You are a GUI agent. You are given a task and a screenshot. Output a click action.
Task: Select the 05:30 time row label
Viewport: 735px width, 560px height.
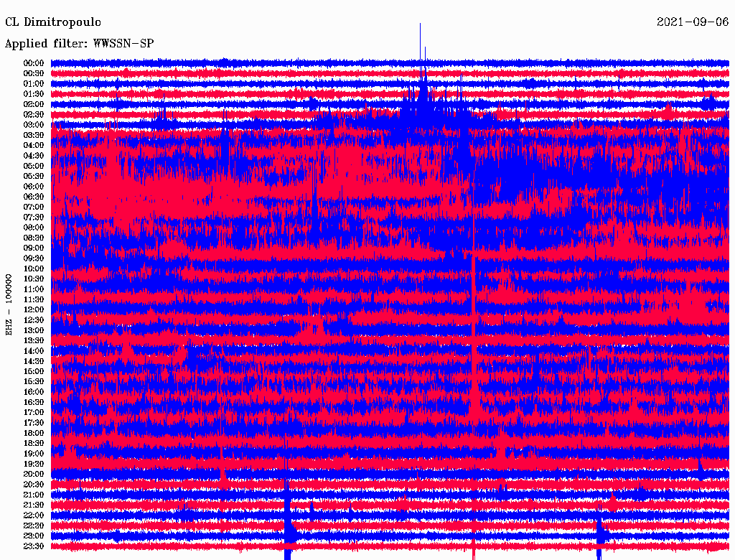click(34, 176)
